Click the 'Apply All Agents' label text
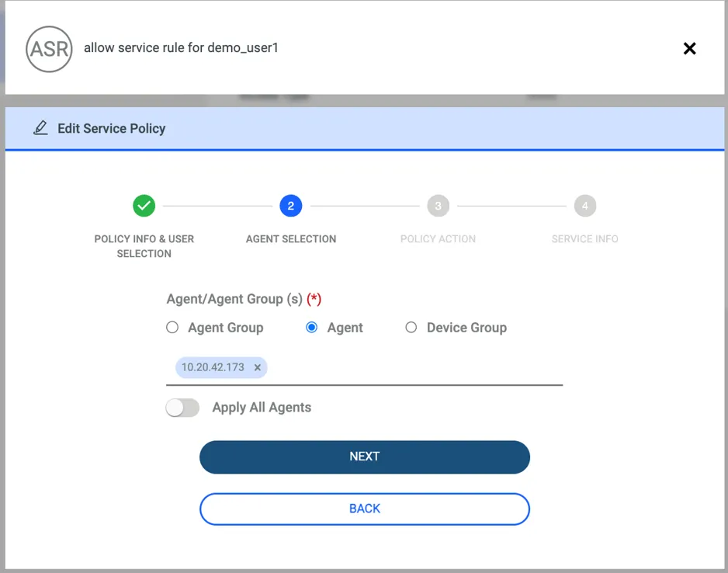The width and height of the screenshot is (728, 573). (x=262, y=407)
